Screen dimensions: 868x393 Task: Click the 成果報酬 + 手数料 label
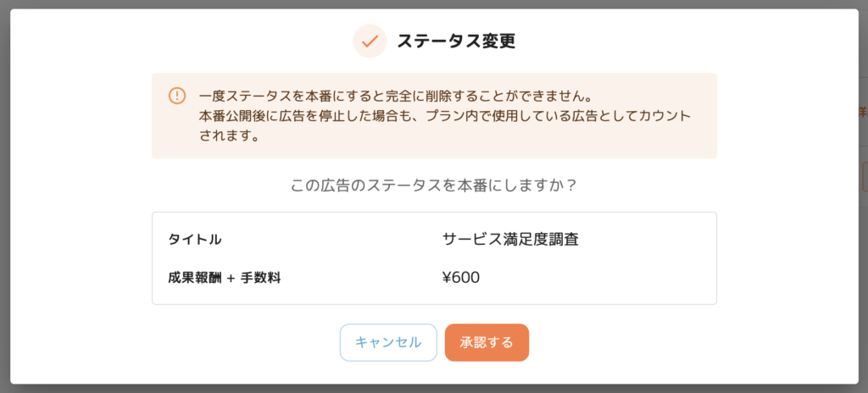(x=224, y=278)
